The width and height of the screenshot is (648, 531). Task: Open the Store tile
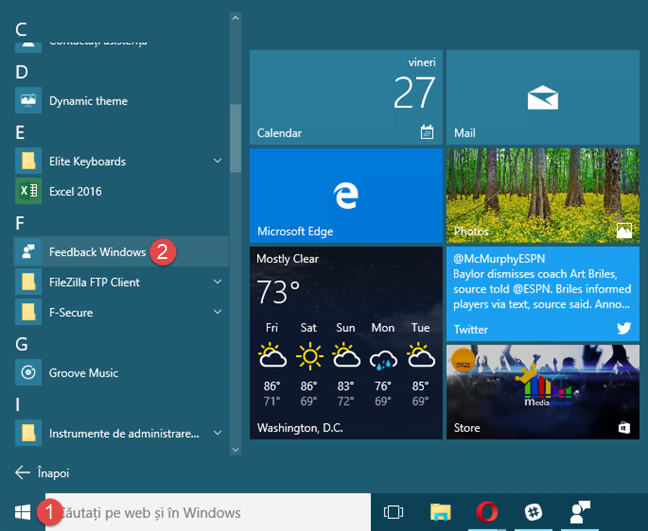click(543, 392)
